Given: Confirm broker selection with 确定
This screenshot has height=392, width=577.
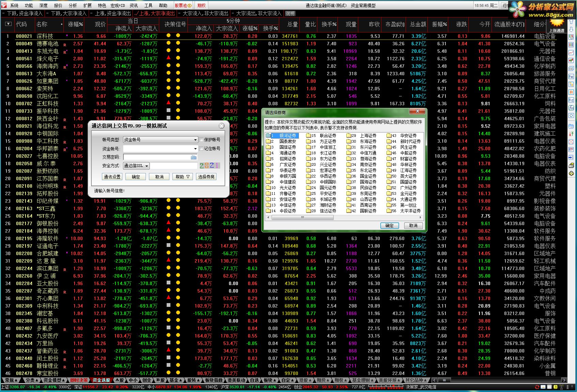Looking at the screenshot, I should (390, 225).
